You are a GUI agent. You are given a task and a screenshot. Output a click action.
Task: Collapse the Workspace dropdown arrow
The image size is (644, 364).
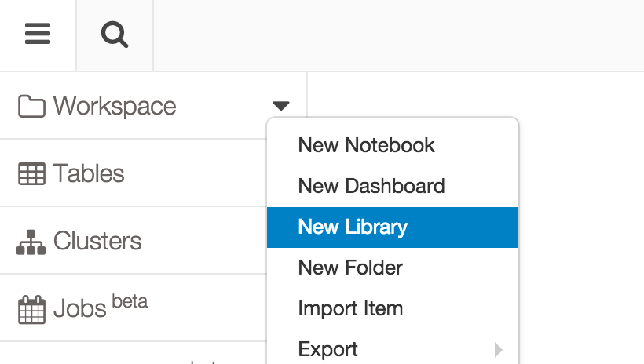point(281,106)
